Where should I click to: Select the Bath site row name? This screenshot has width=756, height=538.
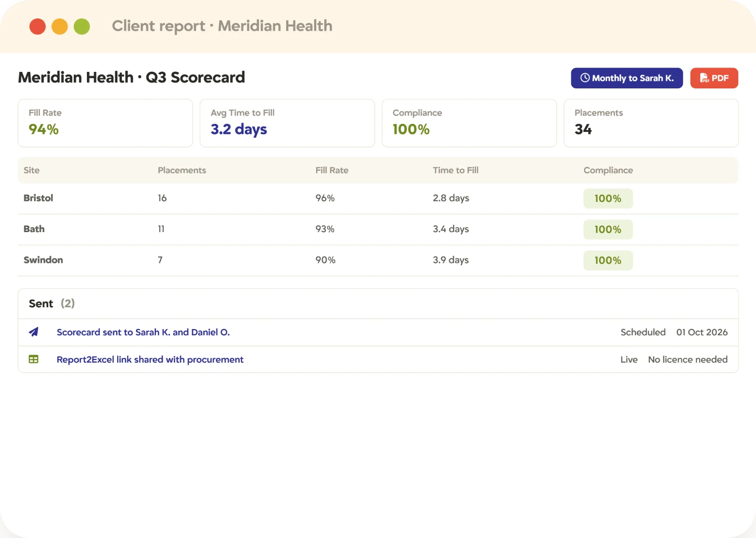34,229
